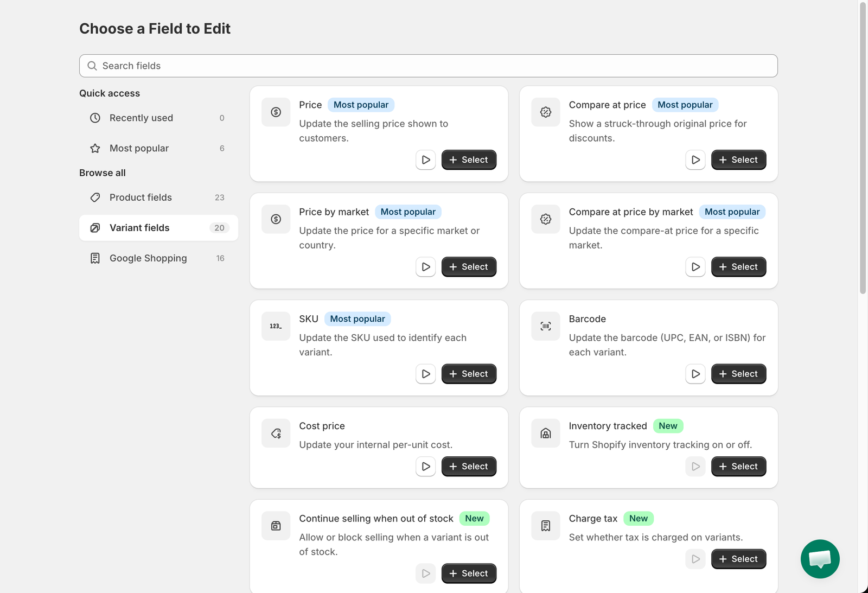This screenshot has width=868, height=593.
Task: Play the SKU field preview
Action: click(x=426, y=374)
